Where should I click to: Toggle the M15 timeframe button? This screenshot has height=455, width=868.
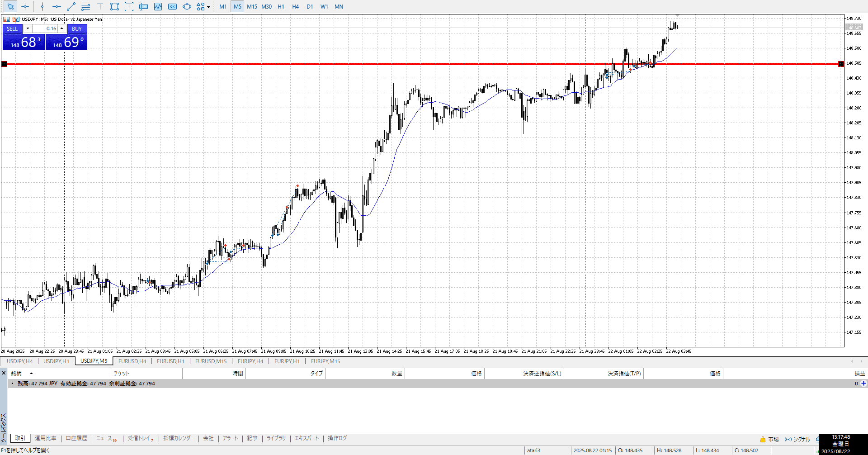click(252, 7)
